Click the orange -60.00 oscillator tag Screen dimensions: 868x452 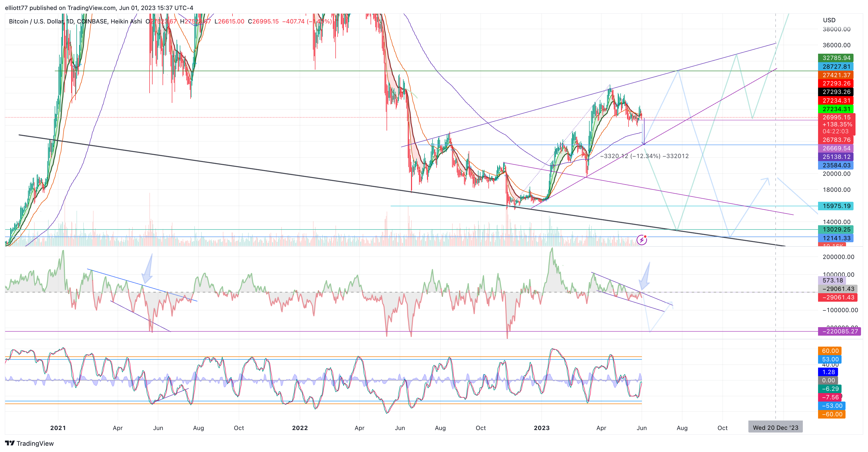[x=832, y=414]
